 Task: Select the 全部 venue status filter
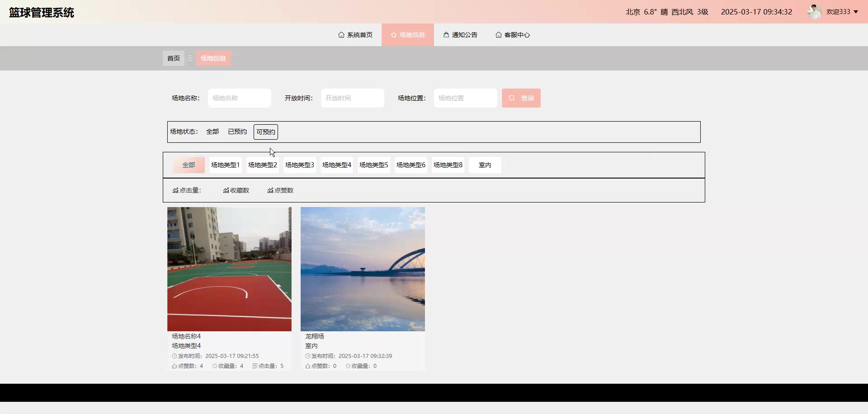click(x=212, y=132)
